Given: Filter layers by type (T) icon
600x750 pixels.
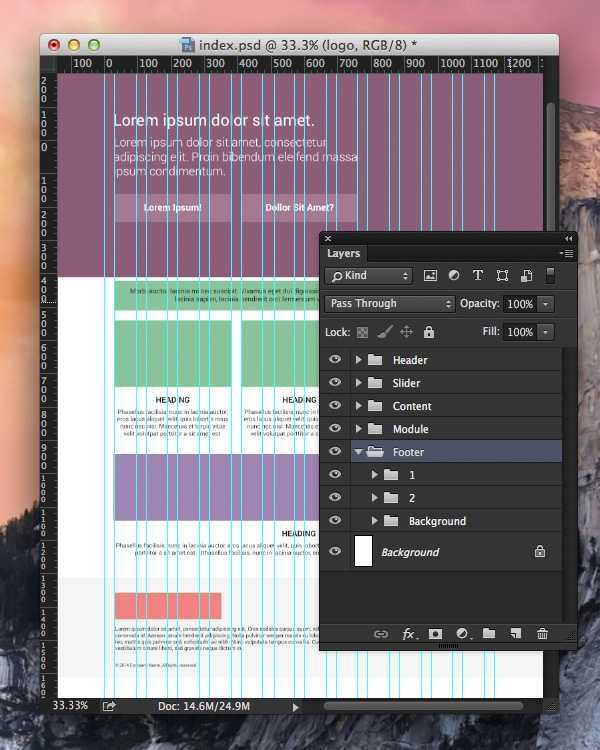Looking at the screenshot, I should [x=477, y=276].
